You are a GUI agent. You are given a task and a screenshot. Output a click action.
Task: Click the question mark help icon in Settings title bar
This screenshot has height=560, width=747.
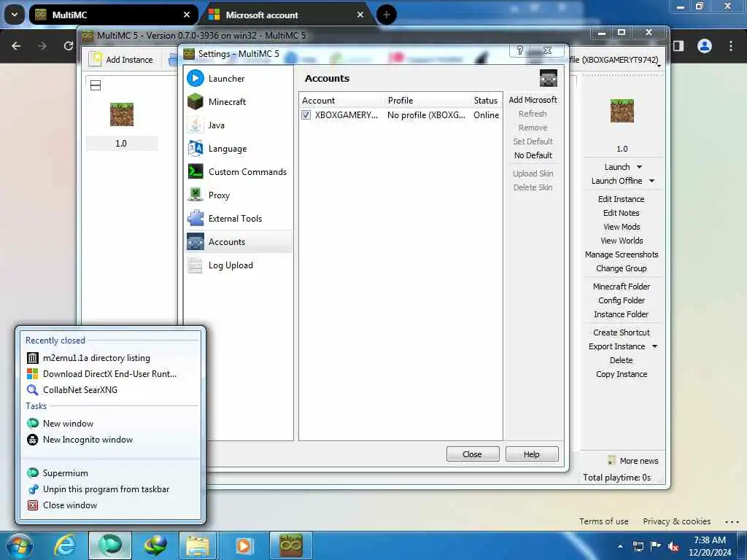point(519,50)
